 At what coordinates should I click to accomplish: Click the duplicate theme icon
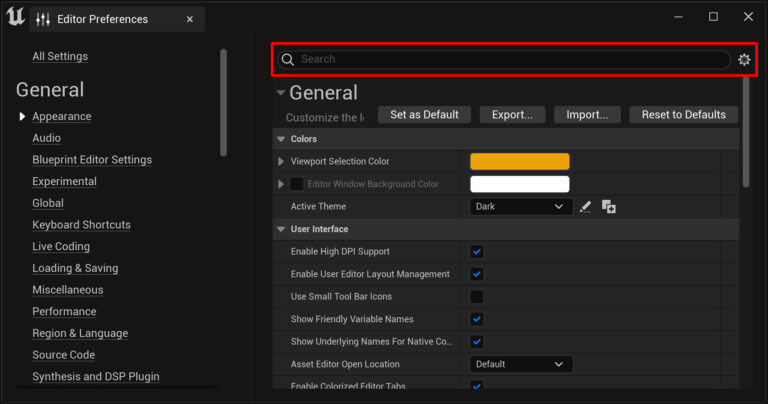pyautogui.click(x=608, y=207)
